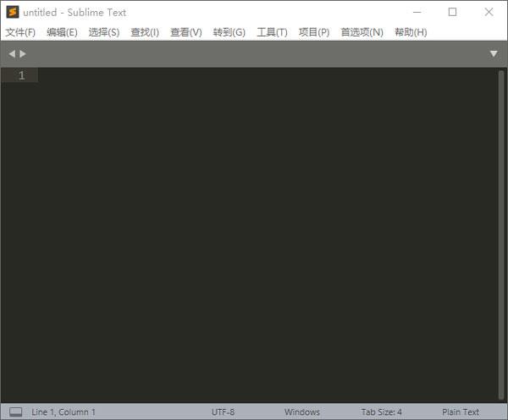
Task: Click into the empty editor text area
Action: pos(268,235)
